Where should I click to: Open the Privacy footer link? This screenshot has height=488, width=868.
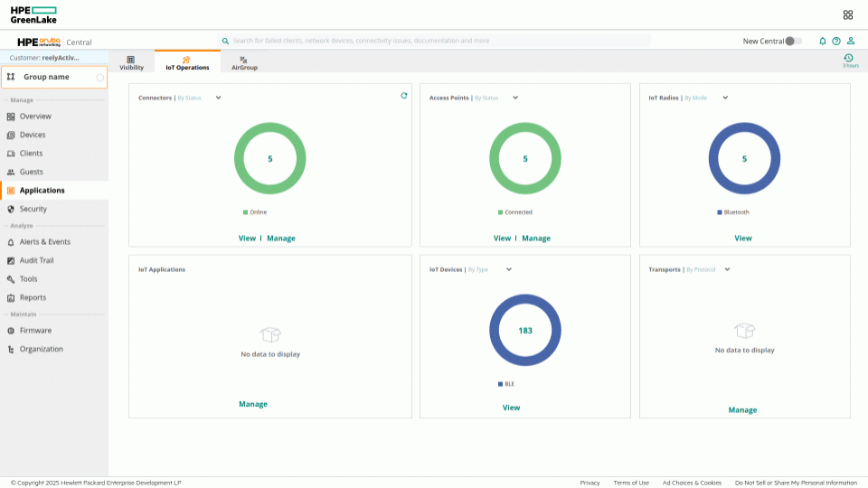coord(590,483)
